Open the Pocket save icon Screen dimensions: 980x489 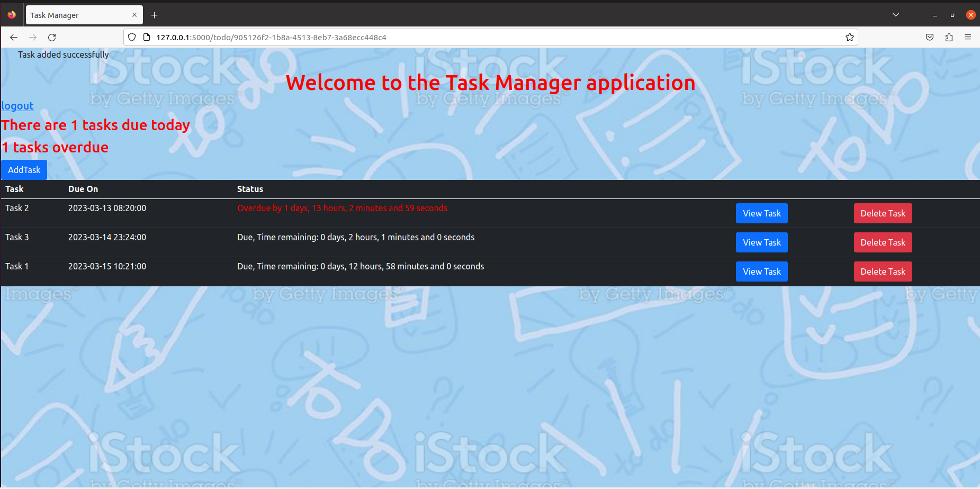[929, 37]
